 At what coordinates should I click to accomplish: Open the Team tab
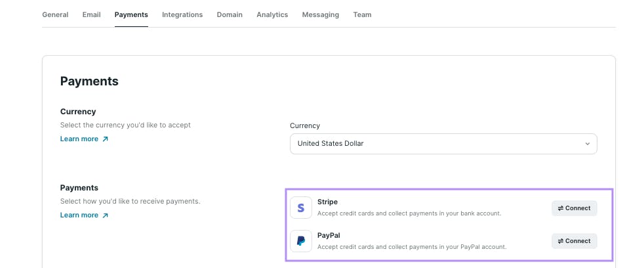(362, 14)
